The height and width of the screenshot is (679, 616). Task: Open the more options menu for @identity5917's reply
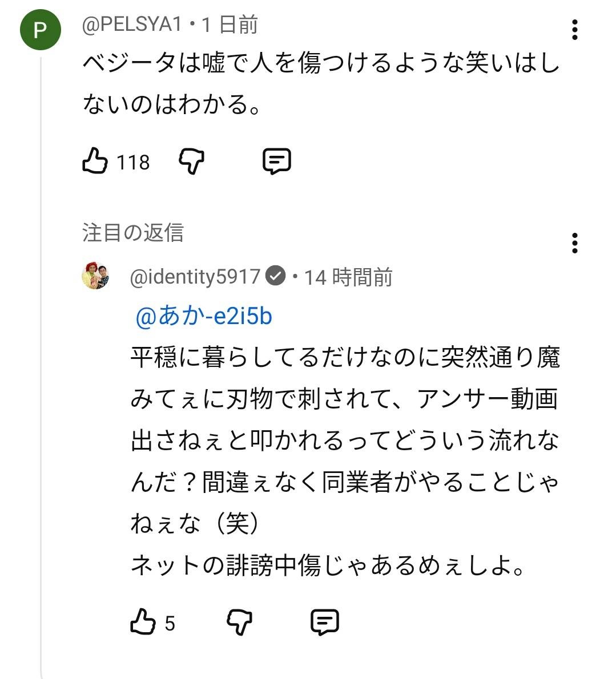[x=575, y=243]
